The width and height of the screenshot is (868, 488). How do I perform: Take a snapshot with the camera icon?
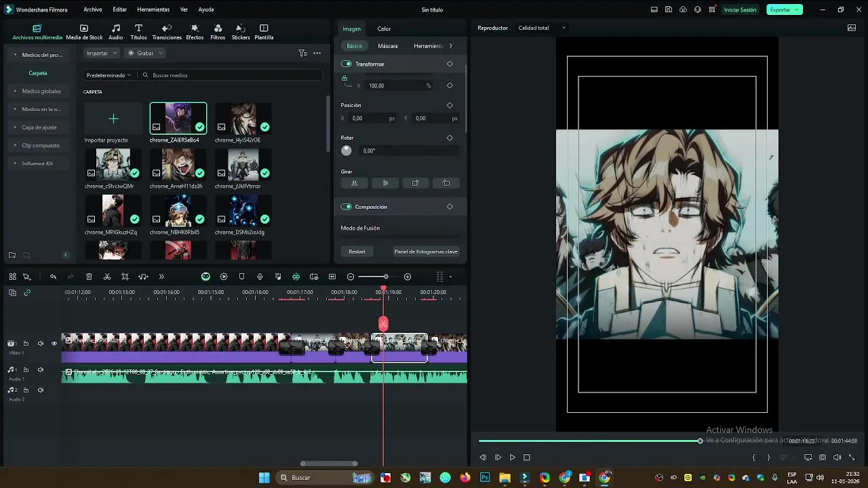click(823, 457)
